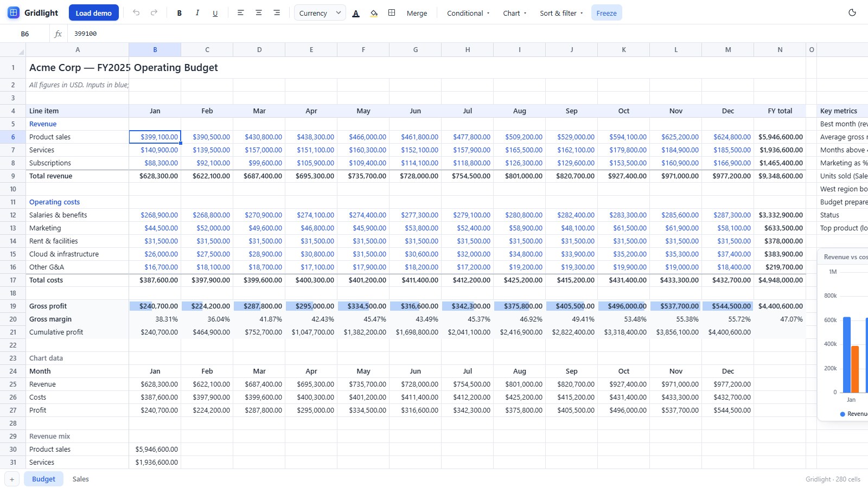Click the Freeze button

(607, 13)
